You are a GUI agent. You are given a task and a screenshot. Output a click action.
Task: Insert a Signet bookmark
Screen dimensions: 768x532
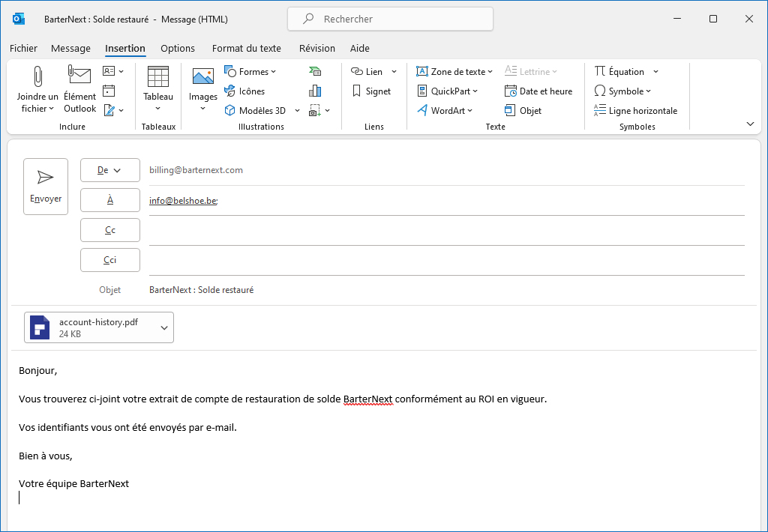[x=371, y=91]
